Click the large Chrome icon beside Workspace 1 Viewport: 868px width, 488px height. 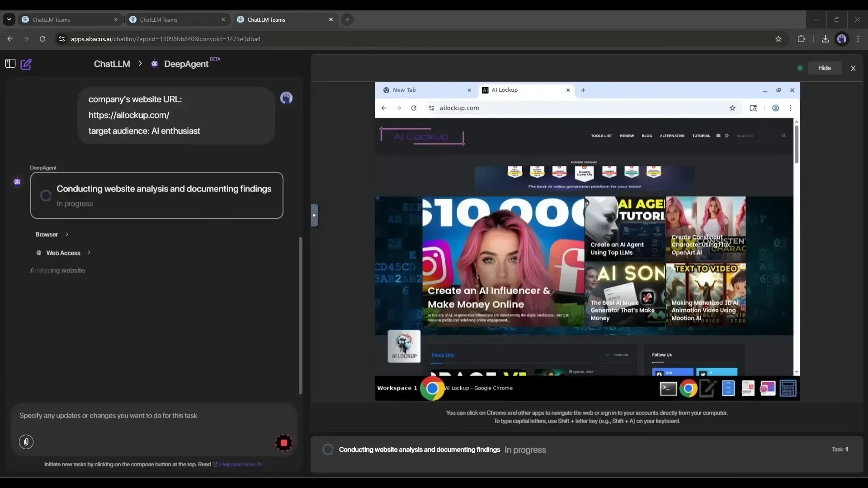[x=432, y=388]
